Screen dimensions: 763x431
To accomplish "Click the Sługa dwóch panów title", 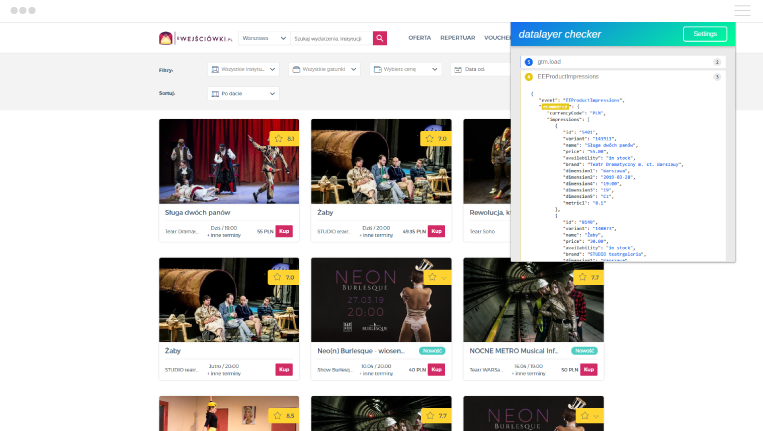I will [x=198, y=213].
